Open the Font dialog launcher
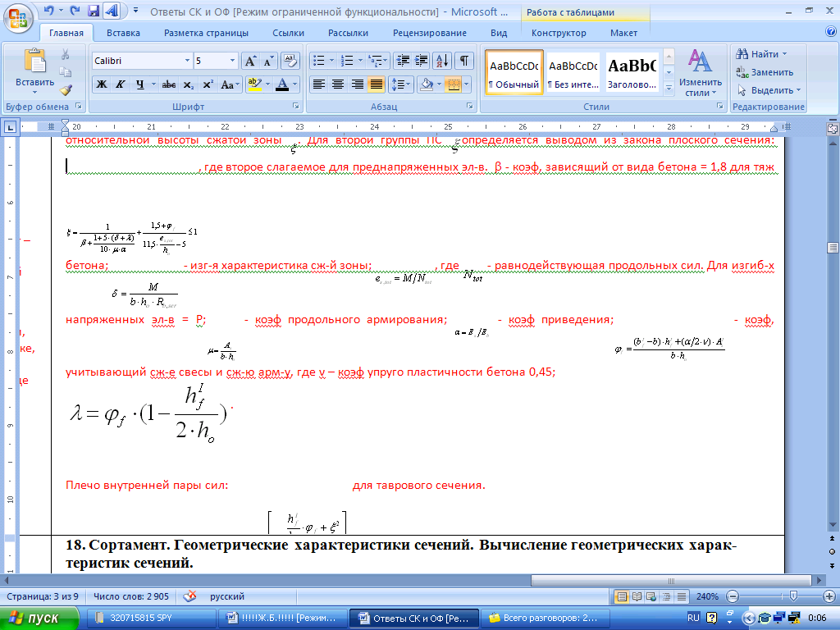Screen dimensions: 840x630 [295, 106]
